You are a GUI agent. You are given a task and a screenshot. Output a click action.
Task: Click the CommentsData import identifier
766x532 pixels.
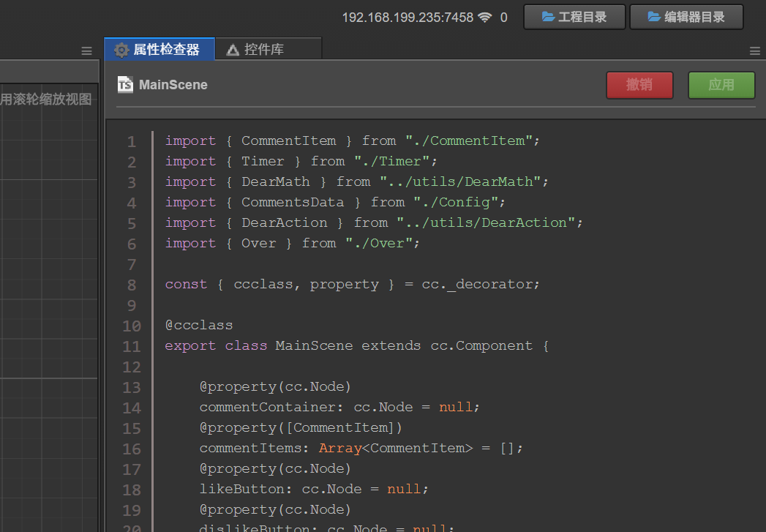point(292,202)
